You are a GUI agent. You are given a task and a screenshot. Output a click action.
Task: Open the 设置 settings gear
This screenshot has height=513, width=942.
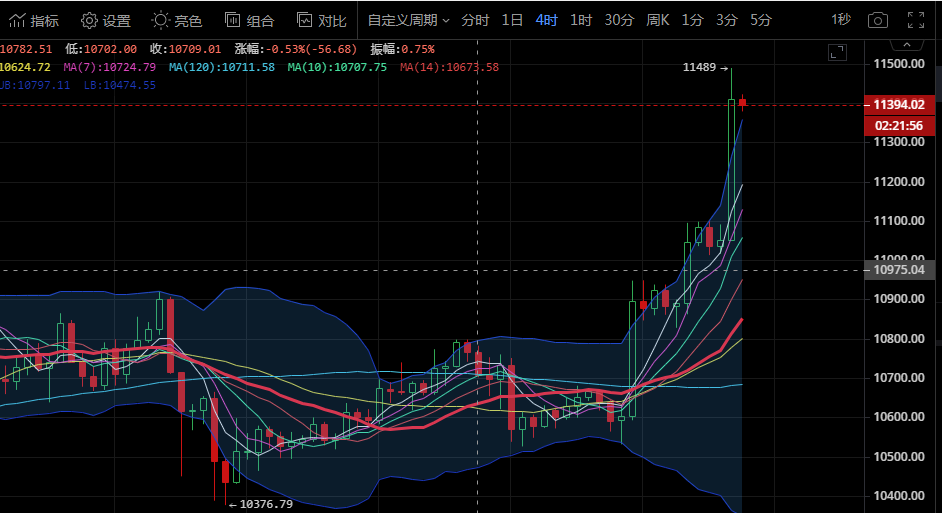[x=105, y=20]
